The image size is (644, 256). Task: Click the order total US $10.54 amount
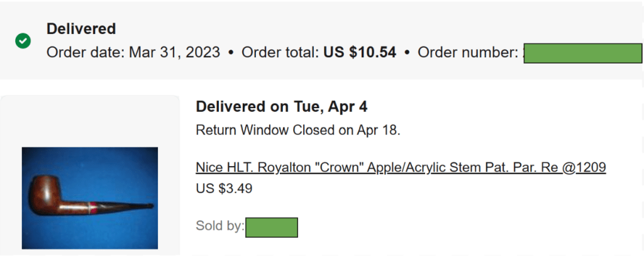point(360,52)
